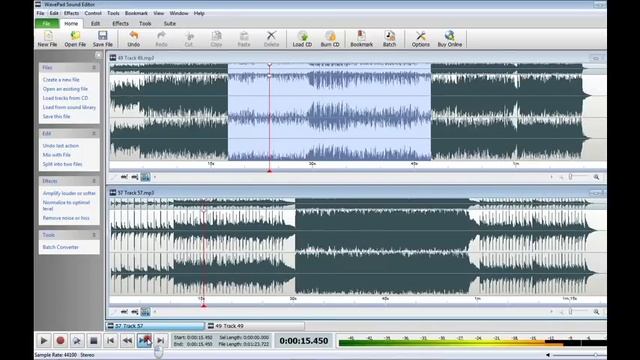
Task: Click the Load CD toolbar icon
Action: point(302,39)
